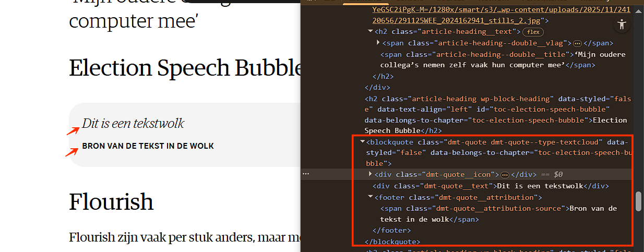Viewport: 644px width, 252px height.
Task: Click the 'Flourish' heading on the page
Action: [x=111, y=201]
